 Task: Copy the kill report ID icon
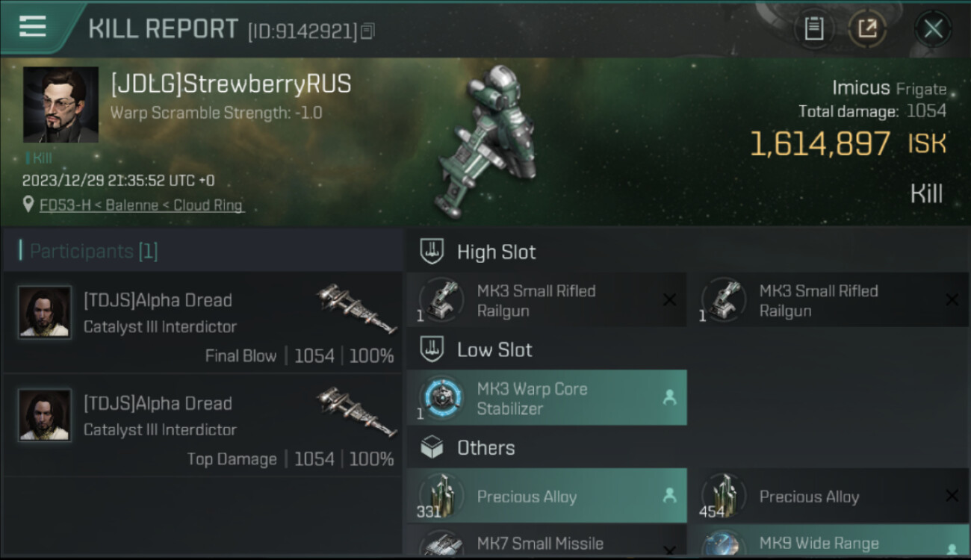point(367,31)
